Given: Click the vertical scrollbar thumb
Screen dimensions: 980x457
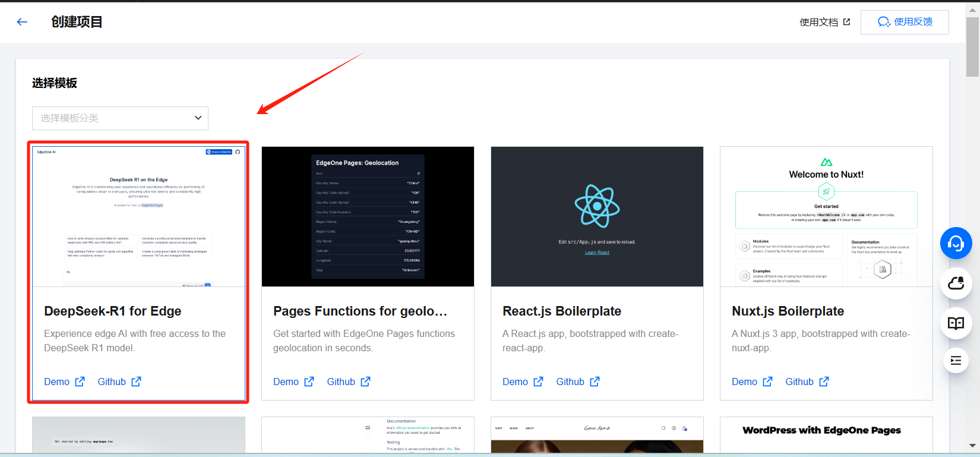Looking at the screenshot, I should 972,47.
